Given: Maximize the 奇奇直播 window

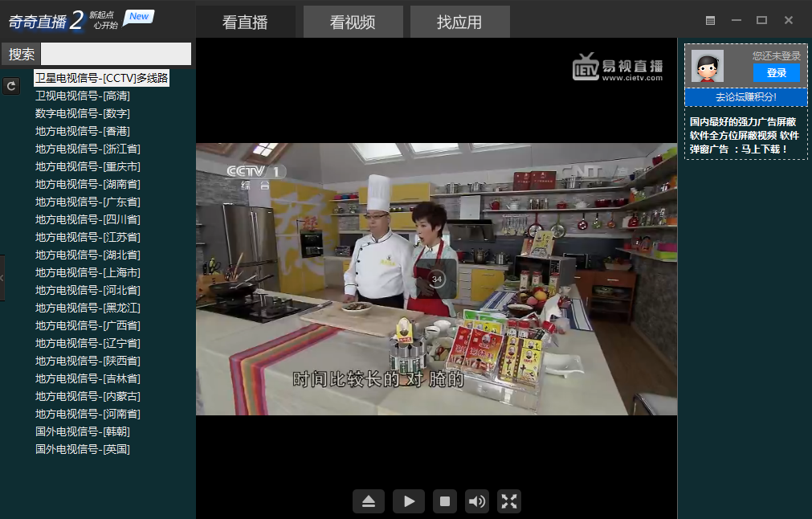Looking at the screenshot, I should pos(761,20).
